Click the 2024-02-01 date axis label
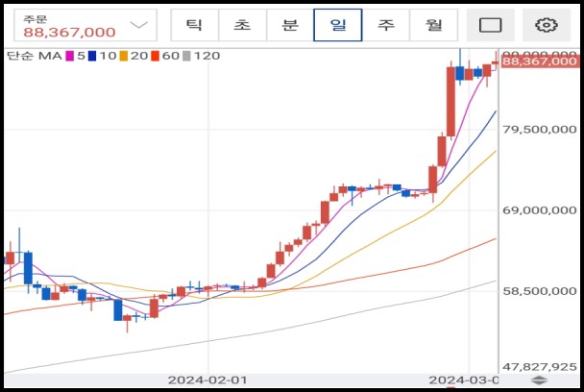The image size is (584, 392). (x=207, y=380)
